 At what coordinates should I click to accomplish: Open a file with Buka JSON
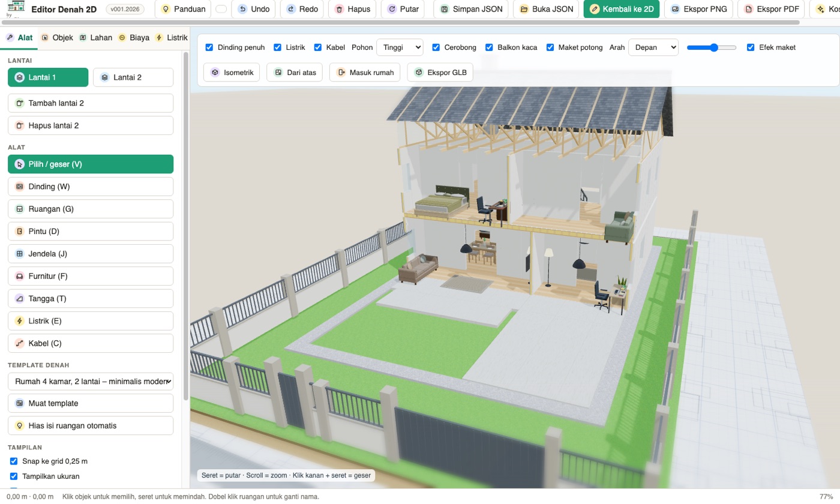click(x=546, y=9)
